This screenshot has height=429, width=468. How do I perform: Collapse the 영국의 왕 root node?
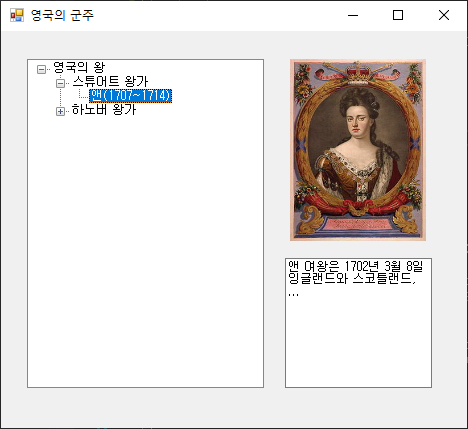41,69
